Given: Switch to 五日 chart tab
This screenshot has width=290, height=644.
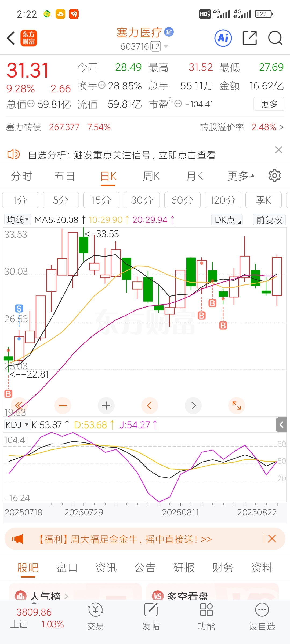Looking at the screenshot, I should click(64, 176).
